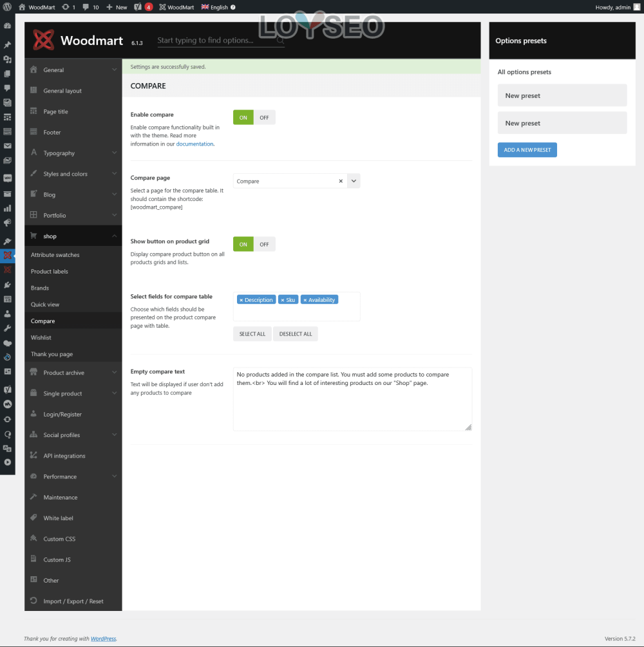Open Pages icon in admin sidebar
644x647 pixels.
(7, 73)
